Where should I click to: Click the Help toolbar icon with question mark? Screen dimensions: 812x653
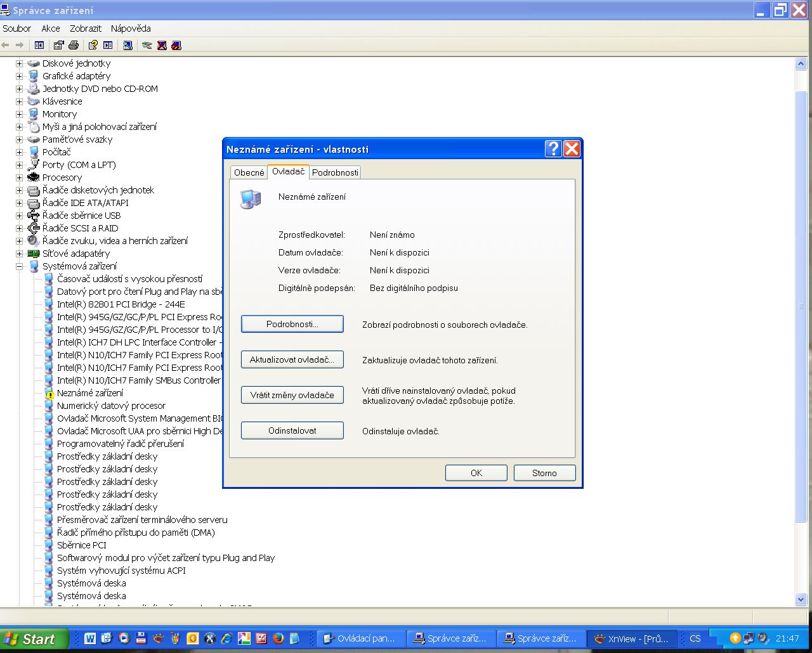point(93,45)
